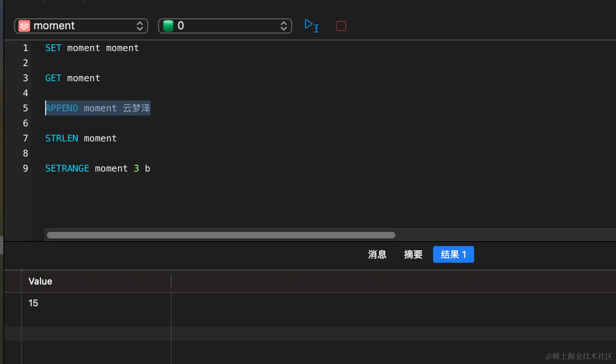Click line number 7 in the gutter
The image size is (616, 364).
pyautogui.click(x=26, y=138)
